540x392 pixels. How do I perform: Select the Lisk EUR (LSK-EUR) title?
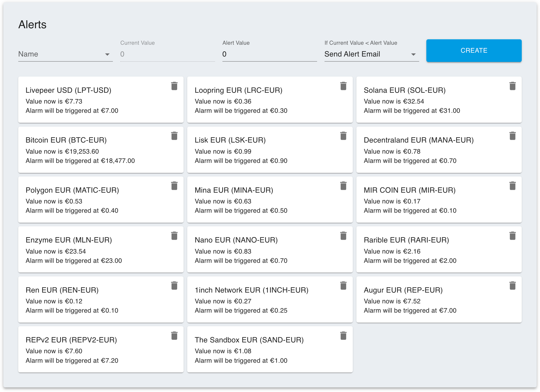230,140
